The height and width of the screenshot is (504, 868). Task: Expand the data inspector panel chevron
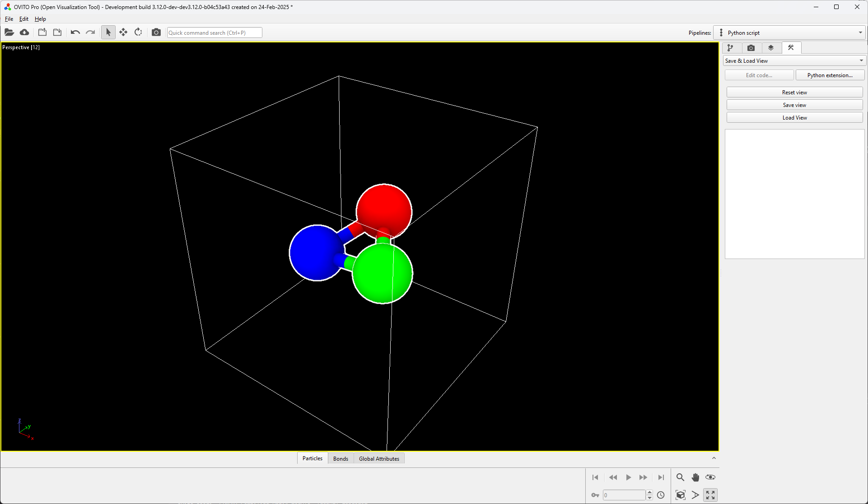click(714, 458)
